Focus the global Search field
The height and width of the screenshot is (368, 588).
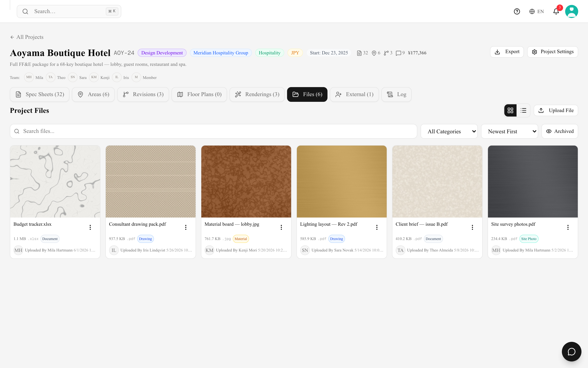(69, 11)
